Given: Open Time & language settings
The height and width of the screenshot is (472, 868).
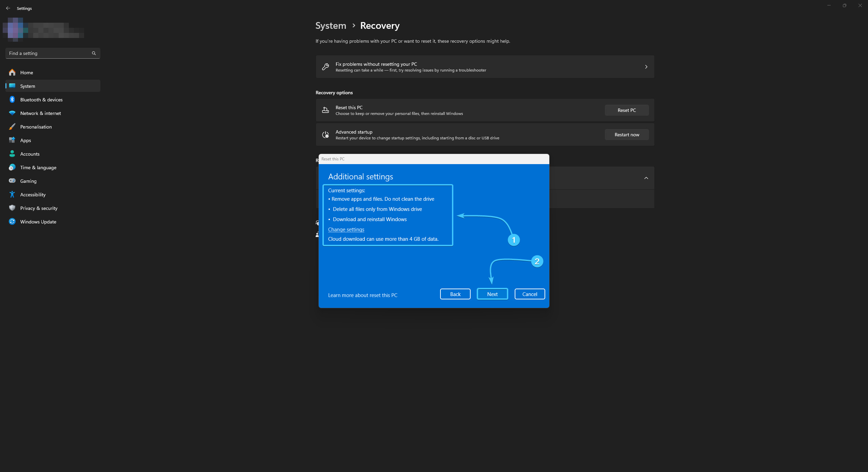Looking at the screenshot, I should 38,168.
